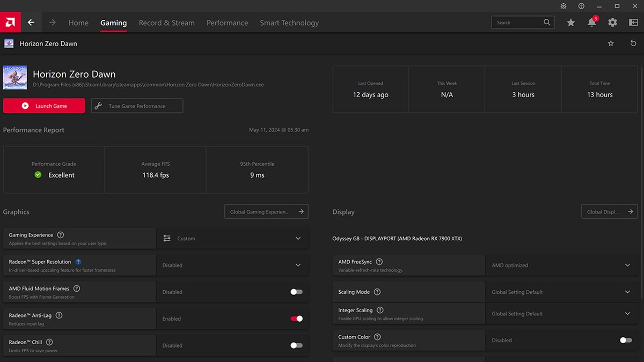The width and height of the screenshot is (644, 362).
Task: Open the Performance tab
Action: [227, 23]
